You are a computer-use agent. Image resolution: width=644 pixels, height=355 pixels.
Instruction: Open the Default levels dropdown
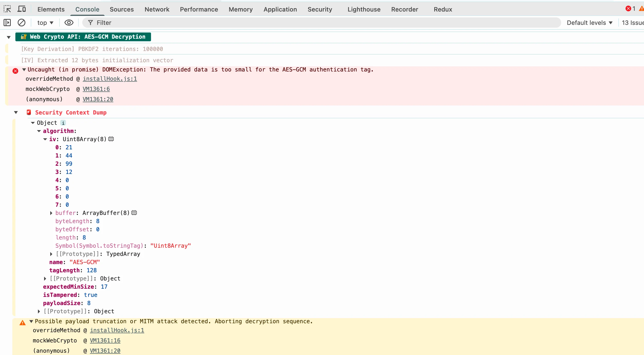point(589,23)
